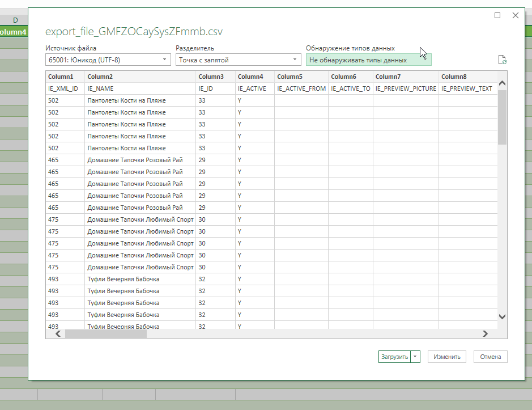Open the data type detection dropdown

368,60
